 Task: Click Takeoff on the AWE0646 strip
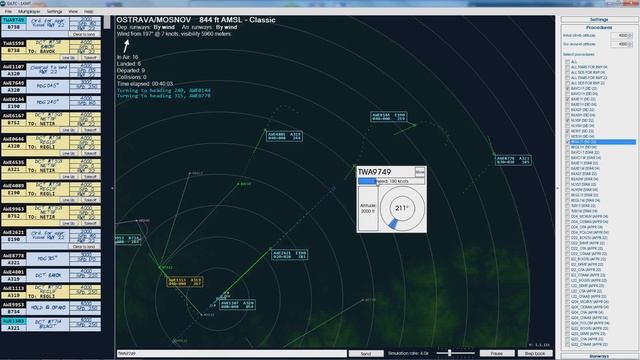(x=90, y=153)
